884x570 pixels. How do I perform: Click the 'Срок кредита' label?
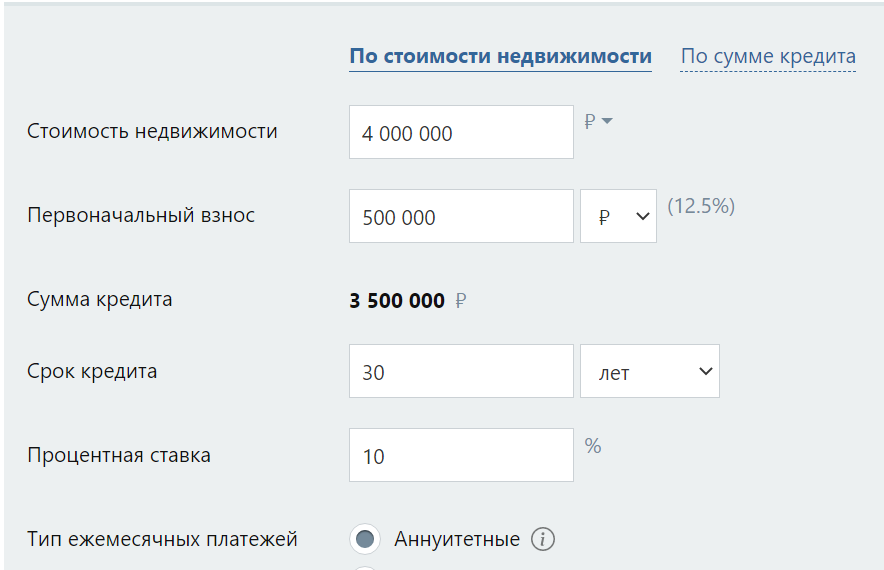92,371
